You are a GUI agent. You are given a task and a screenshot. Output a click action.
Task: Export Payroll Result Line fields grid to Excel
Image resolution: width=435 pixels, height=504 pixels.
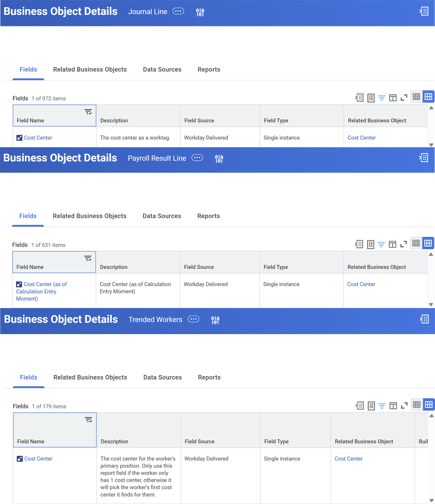coord(359,244)
